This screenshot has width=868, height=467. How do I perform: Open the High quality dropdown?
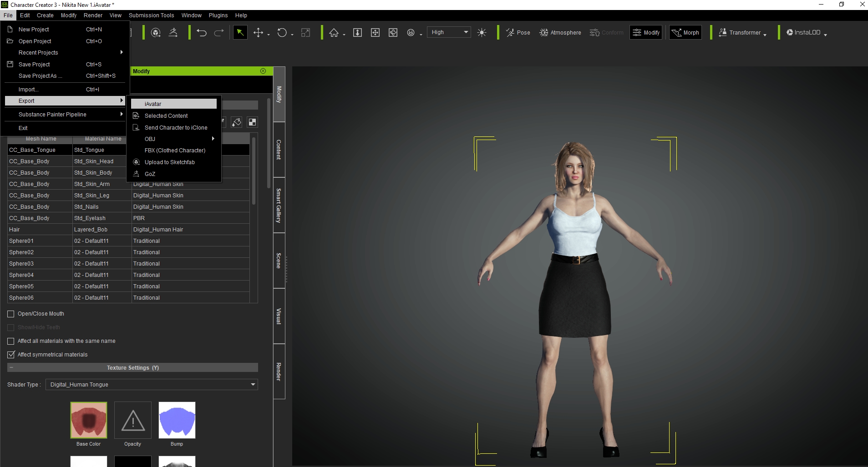coord(449,32)
